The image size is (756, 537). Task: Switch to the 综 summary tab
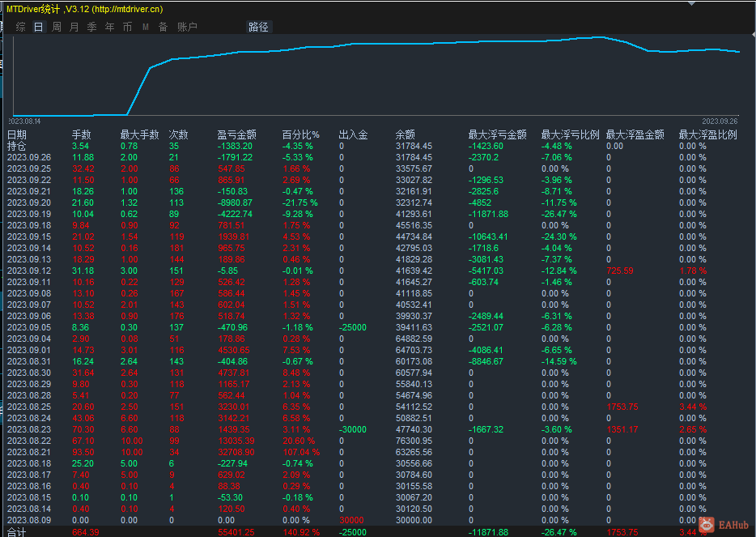(x=20, y=27)
